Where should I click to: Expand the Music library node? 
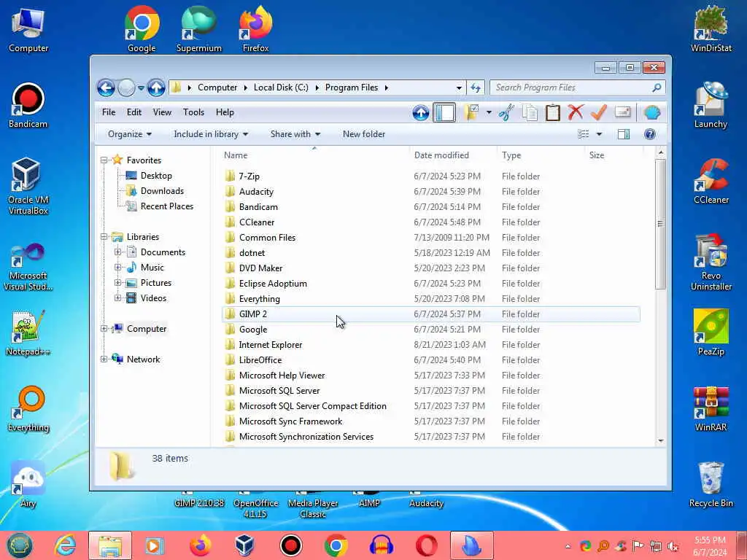(x=117, y=267)
